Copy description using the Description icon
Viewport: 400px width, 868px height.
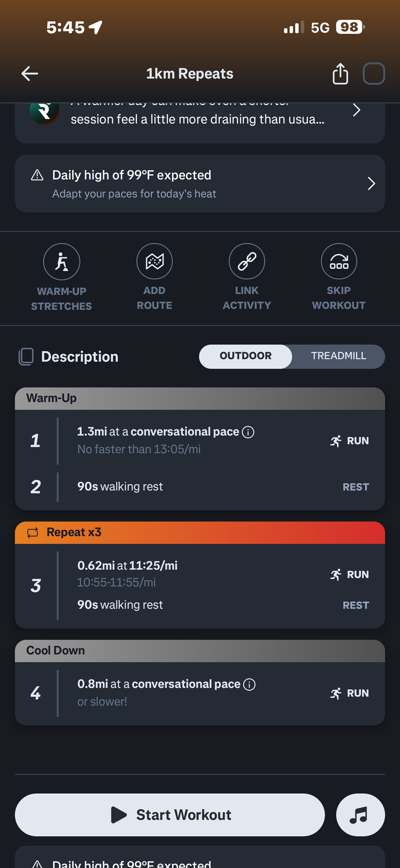coord(26,356)
